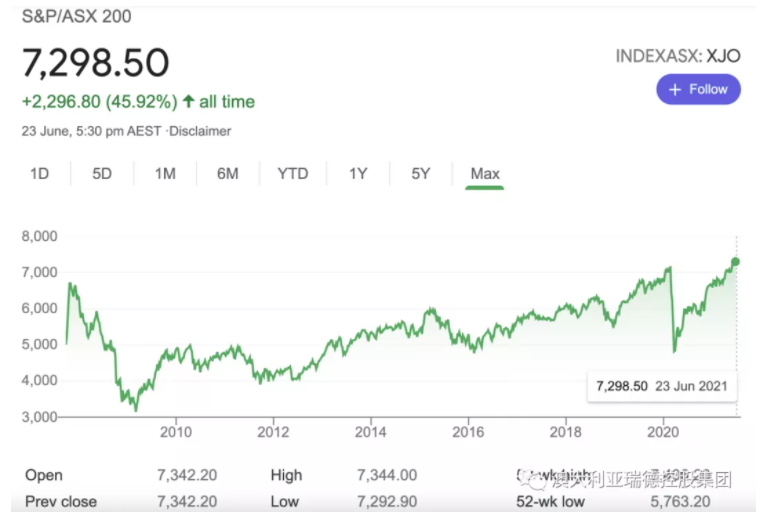Click the large 7,298.50 price value
The width and height of the screenshot is (764, 516).
click(x=96, y=63)
